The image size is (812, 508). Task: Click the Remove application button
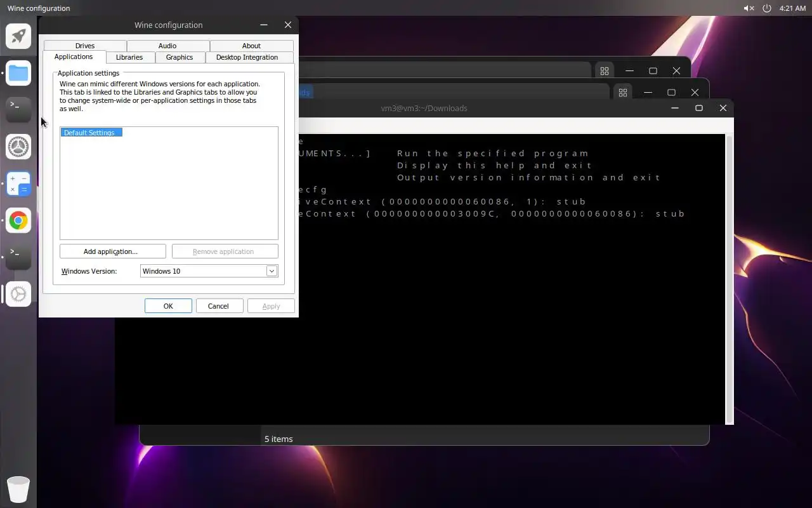(x=225, y=251)
